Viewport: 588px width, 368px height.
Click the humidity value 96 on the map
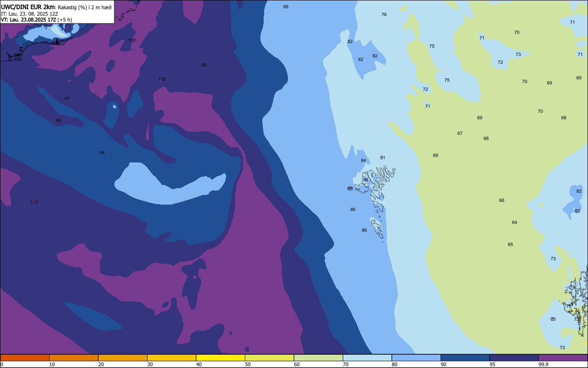[58, 121]
